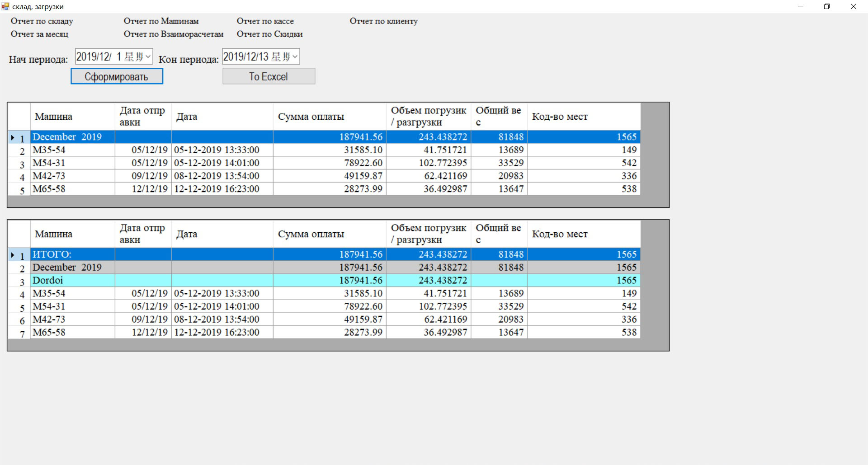This screenshot has width=868, height=465.
Task: Select the ИТОГО: row in bottom table
Action: pos(72,254)
